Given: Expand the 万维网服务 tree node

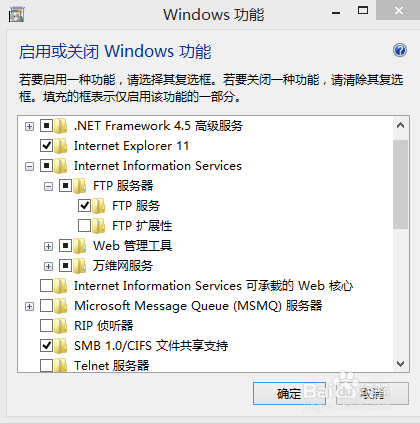Looking at the screenshot, I should (48, 266).
